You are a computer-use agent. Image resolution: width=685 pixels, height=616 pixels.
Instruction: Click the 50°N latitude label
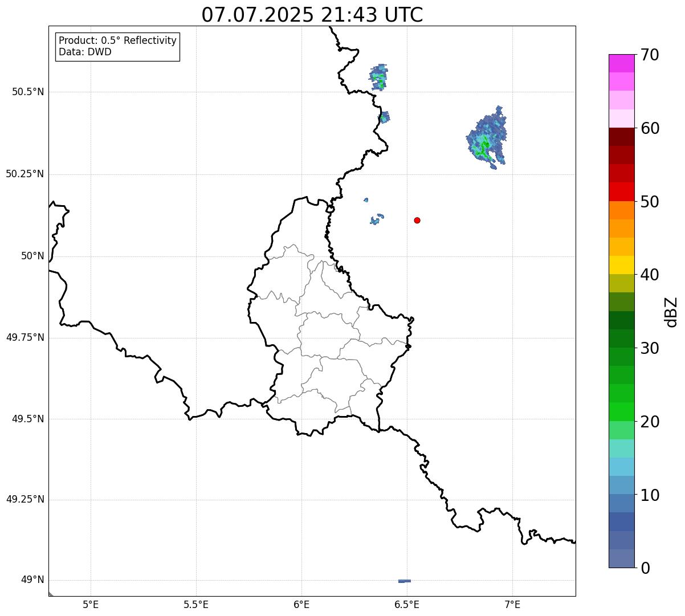(x=32, y=256)
